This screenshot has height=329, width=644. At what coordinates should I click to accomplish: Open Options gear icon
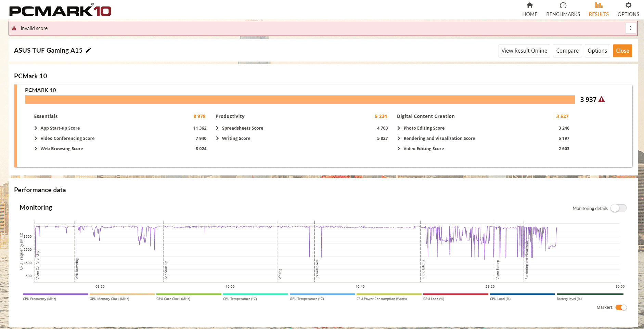pyautogui.click(x=628, y=5)
